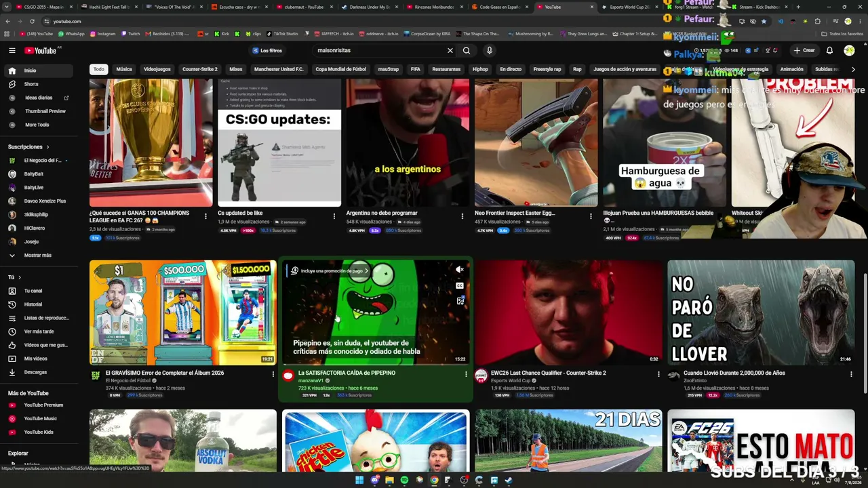Screen dimensions: 868x488
Task: Open the account avatar menu
Action: click(x=849, y=50)
